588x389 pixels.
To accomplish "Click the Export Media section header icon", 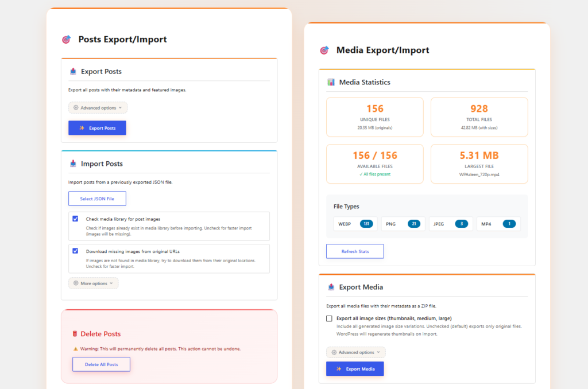I will (x=331, y=287).
